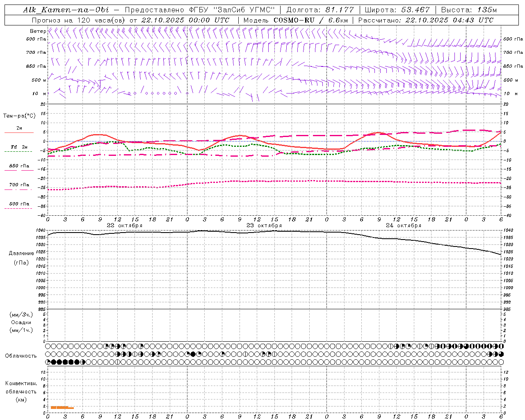This screenshot has width=525, height=420.
Task: Click the Td 2м legend entry
Action: pos(19,147)
